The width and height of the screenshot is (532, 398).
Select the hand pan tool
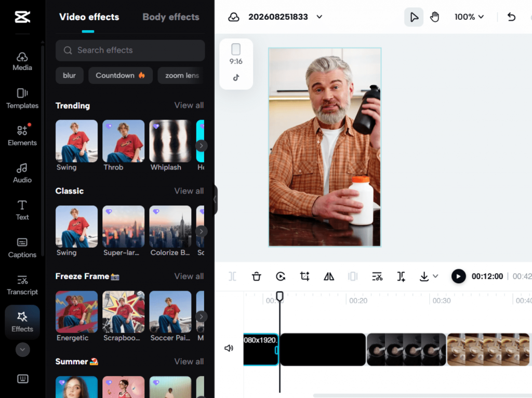[435, 17]
